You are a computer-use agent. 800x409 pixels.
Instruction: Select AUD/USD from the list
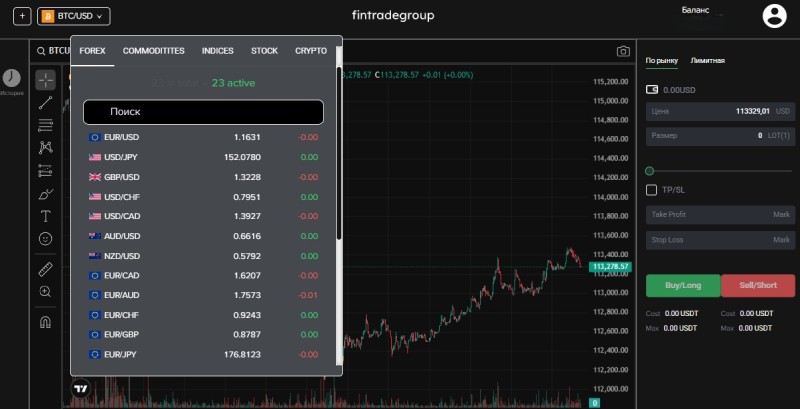coord(204,236)
